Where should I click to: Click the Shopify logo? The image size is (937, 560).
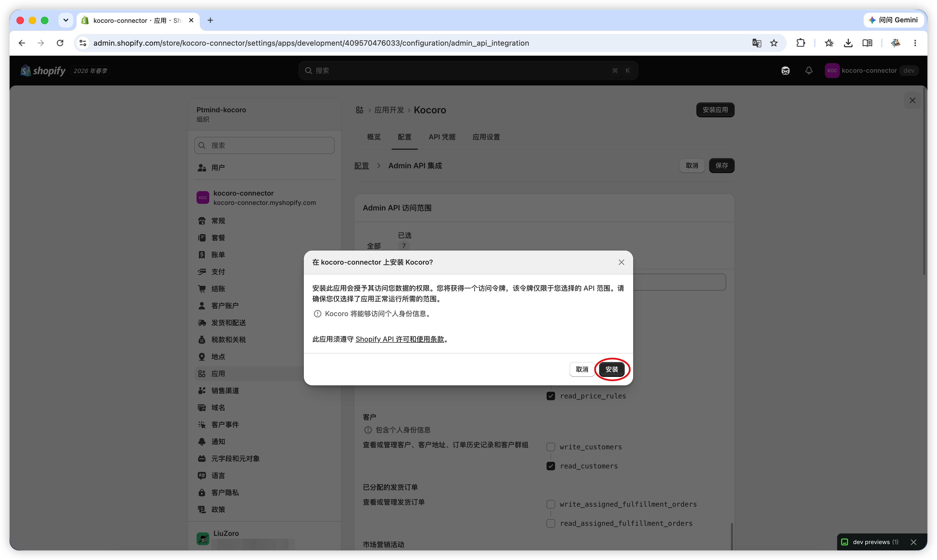[43, 71]
